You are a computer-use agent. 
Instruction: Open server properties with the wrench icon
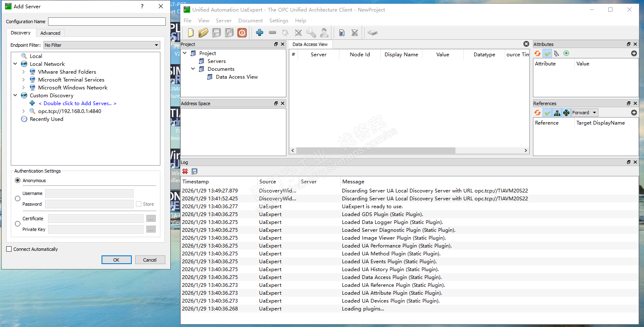tap(311, 33)
